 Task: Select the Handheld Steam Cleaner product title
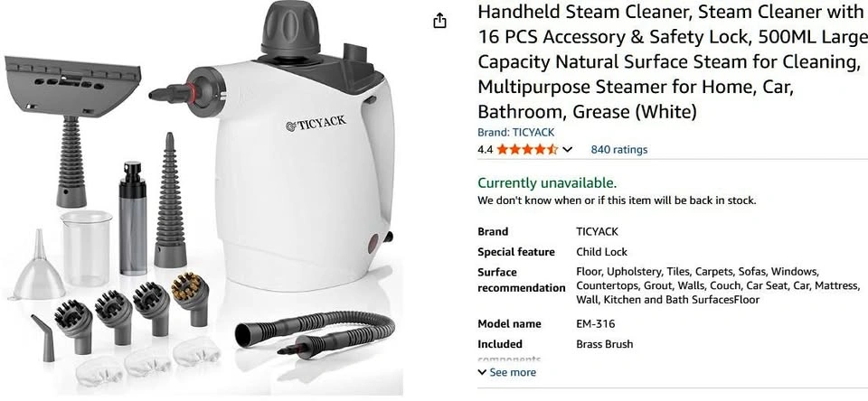672,61
